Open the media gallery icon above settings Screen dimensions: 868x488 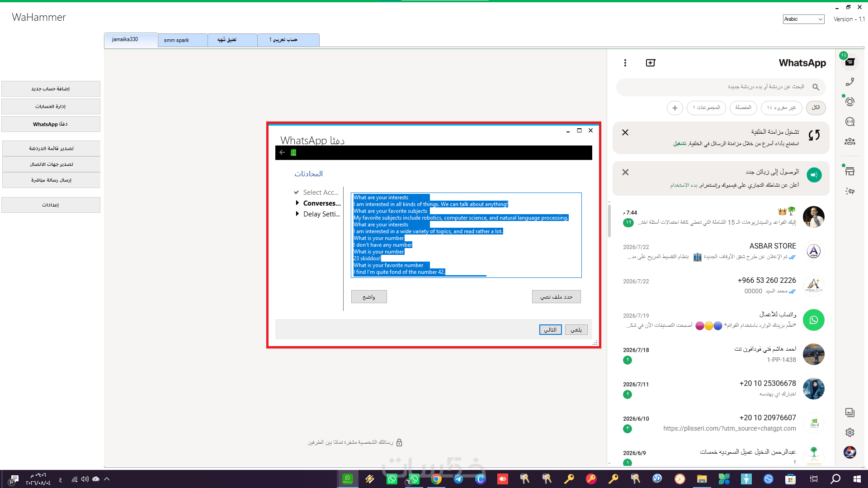pos(850,412)
